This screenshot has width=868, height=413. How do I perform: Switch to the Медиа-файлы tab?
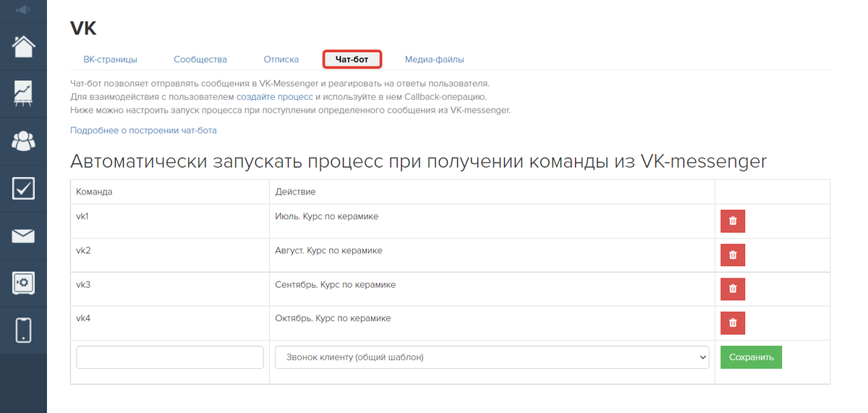tap(434, 59)
